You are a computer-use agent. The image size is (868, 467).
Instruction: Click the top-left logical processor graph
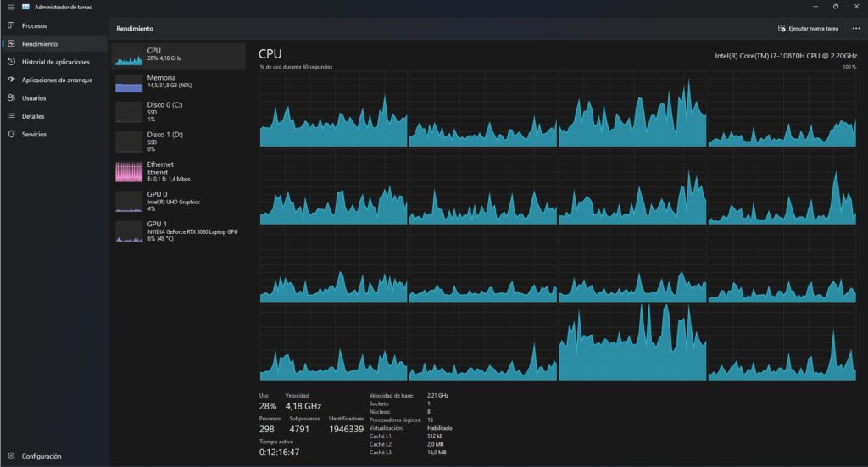tap(333, 109)
